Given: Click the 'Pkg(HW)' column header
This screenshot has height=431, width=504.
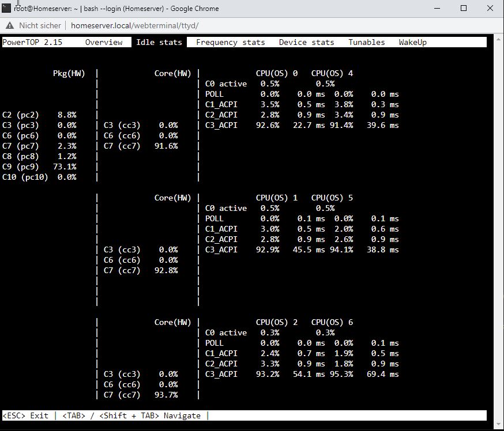Looking at the screenshot, I should tap(69, 74).
